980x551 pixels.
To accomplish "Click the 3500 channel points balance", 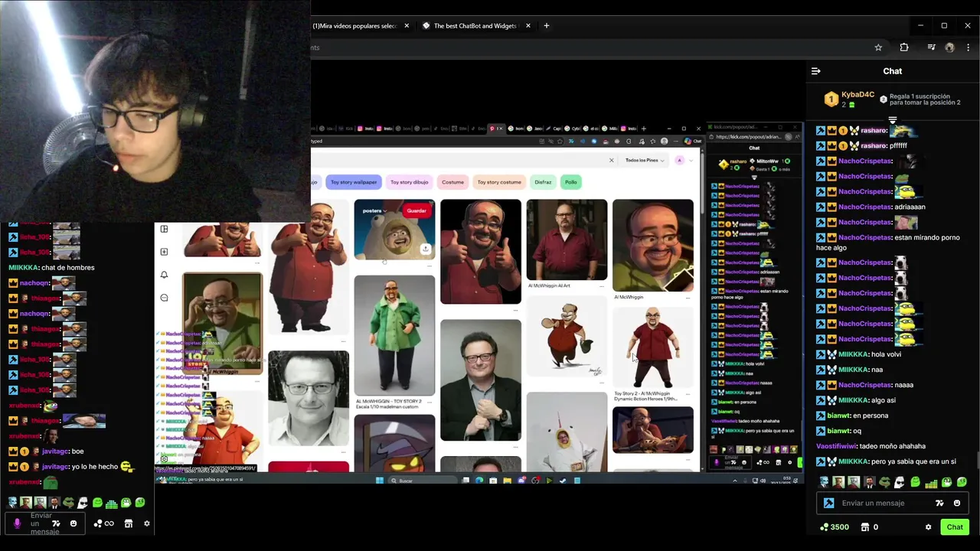I will point(835,527).
